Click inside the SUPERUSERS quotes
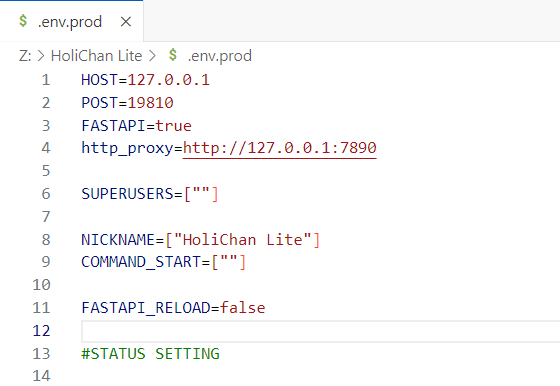This screenshot has height=386, width=560. click(x=201, y=194)
